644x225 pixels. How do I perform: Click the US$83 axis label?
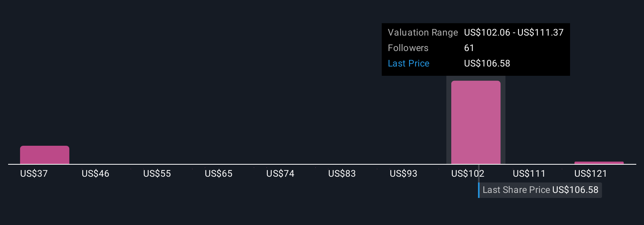(342, 174)
